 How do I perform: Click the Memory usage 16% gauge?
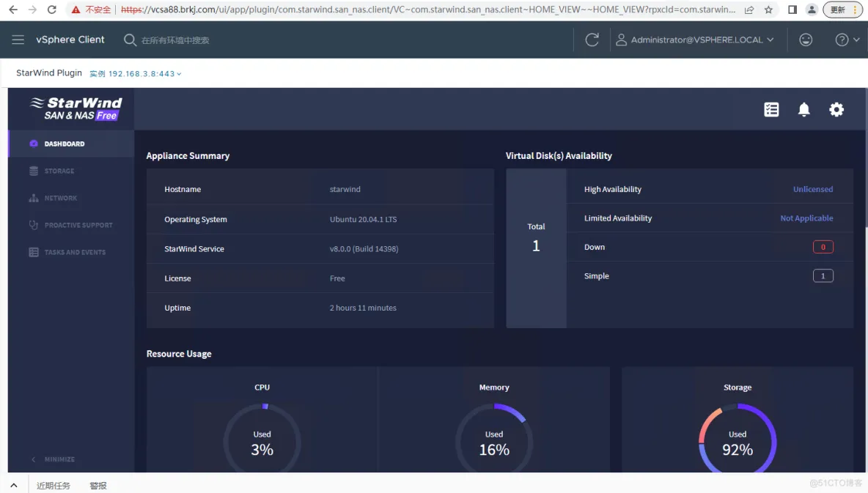494,440
